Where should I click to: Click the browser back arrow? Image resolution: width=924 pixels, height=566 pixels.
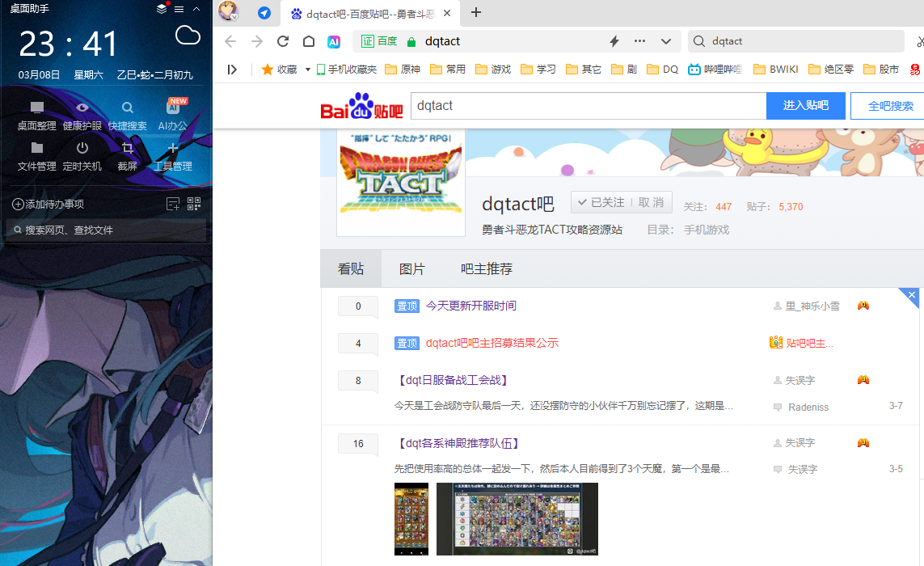point(230,41)
